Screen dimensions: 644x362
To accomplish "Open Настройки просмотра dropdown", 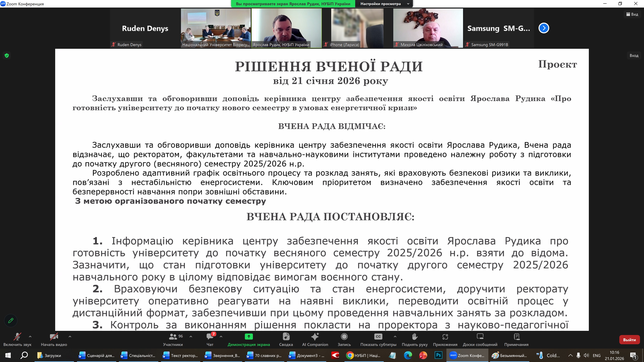I will point(385,4).
